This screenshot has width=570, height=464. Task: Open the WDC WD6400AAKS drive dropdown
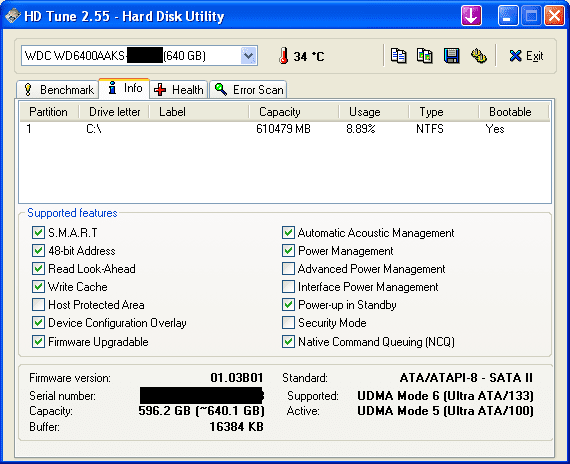click(x=249, y=56)
